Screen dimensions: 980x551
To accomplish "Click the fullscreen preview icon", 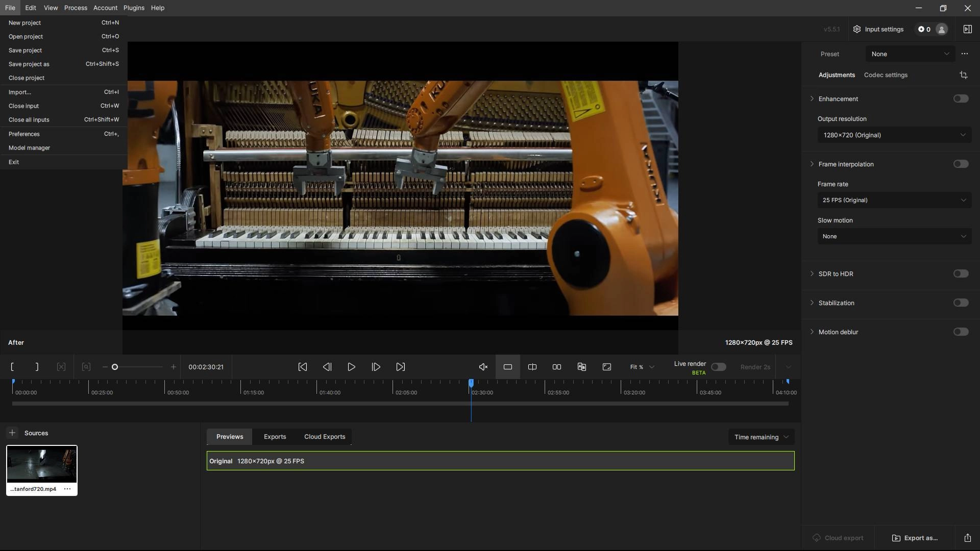I will (607, 367).
